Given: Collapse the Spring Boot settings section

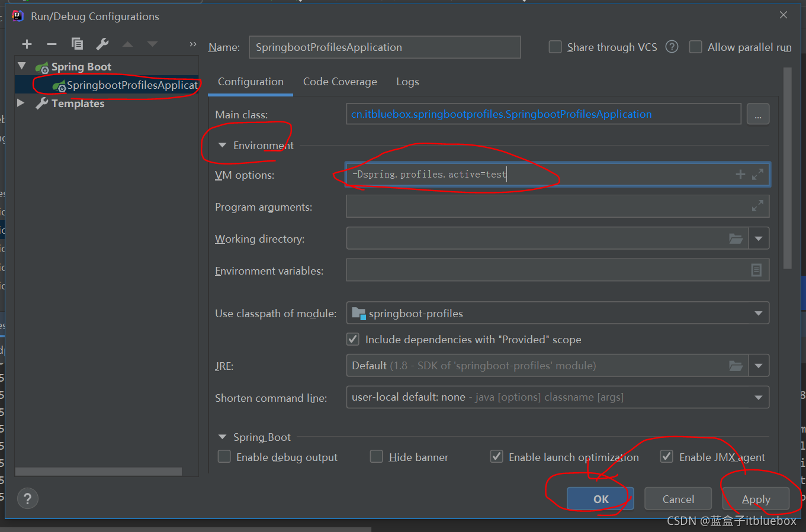Looking at the screenshot, I should tap(223, 437).
